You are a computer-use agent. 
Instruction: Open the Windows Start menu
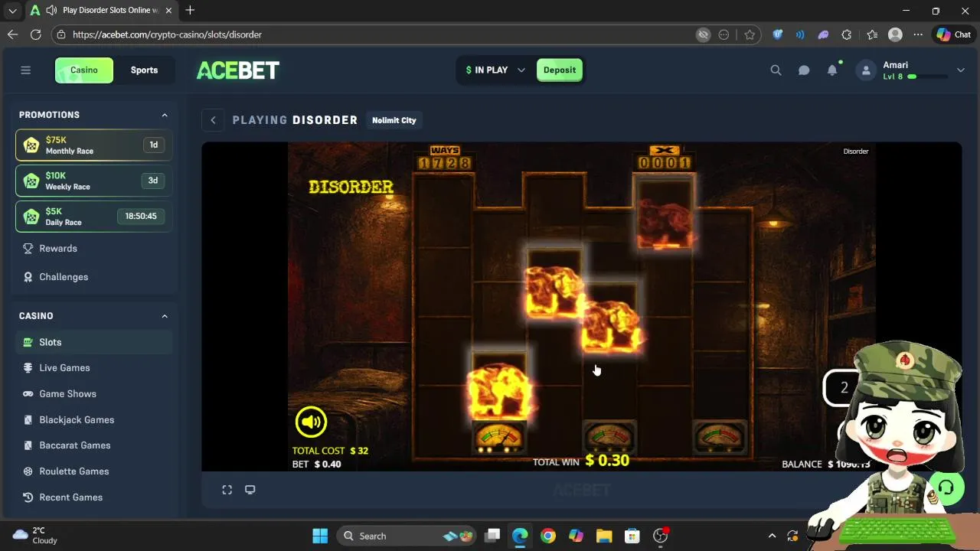320,536
